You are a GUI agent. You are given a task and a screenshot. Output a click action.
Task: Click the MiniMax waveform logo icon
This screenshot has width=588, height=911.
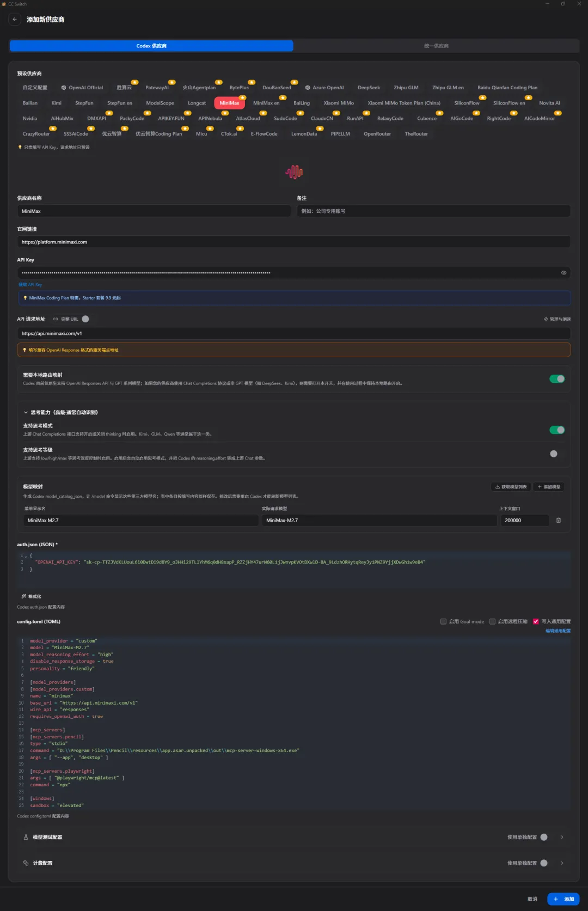(x=294, y=172)
